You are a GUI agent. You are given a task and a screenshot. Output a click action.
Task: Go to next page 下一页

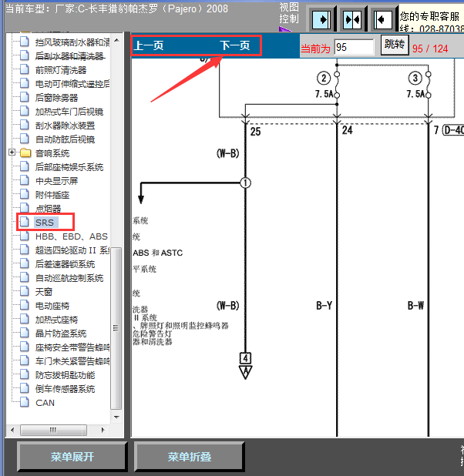tap(235, 46)
